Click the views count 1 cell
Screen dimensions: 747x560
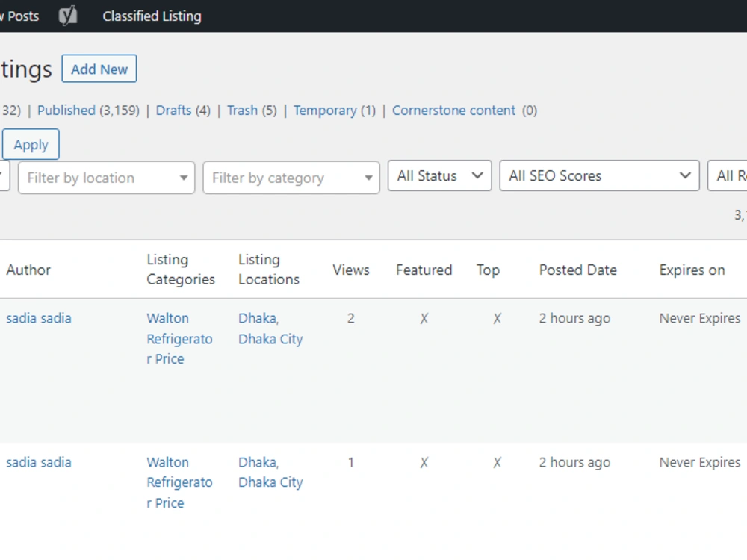(x=350, y=462)
